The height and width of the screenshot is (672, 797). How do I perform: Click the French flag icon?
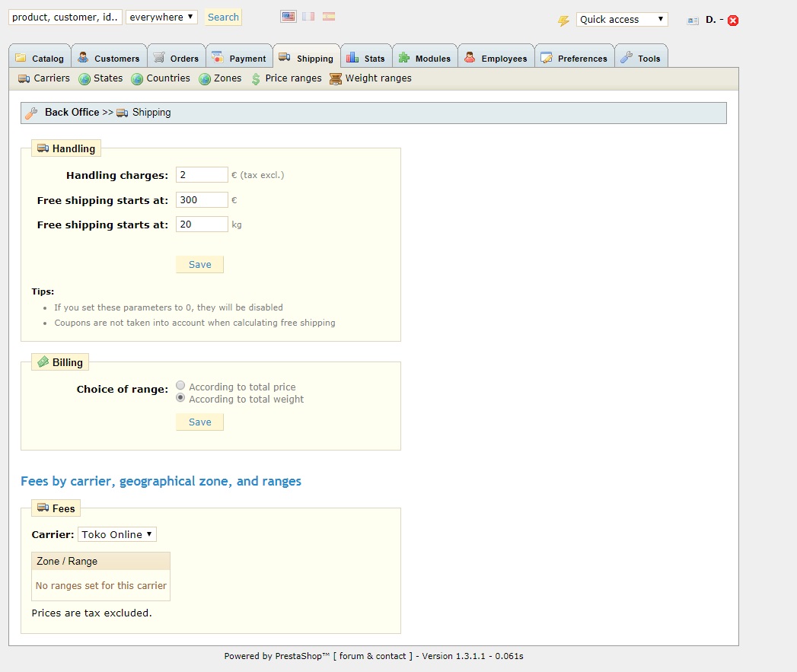(x=308, y=15)
